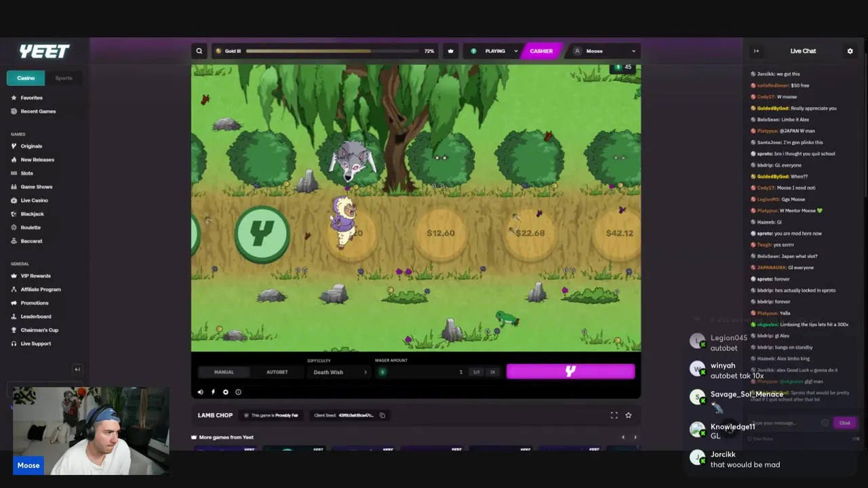Viewport: 868px width, 488px height.
Task: Click the crown VIP icon
Action: (x=450, y=51)
